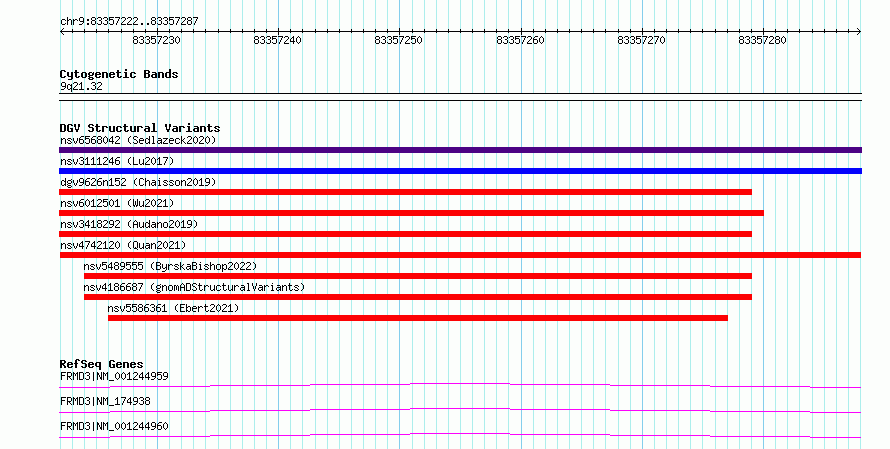Click the FRMD3|NM_001244959 gene label

114,376
